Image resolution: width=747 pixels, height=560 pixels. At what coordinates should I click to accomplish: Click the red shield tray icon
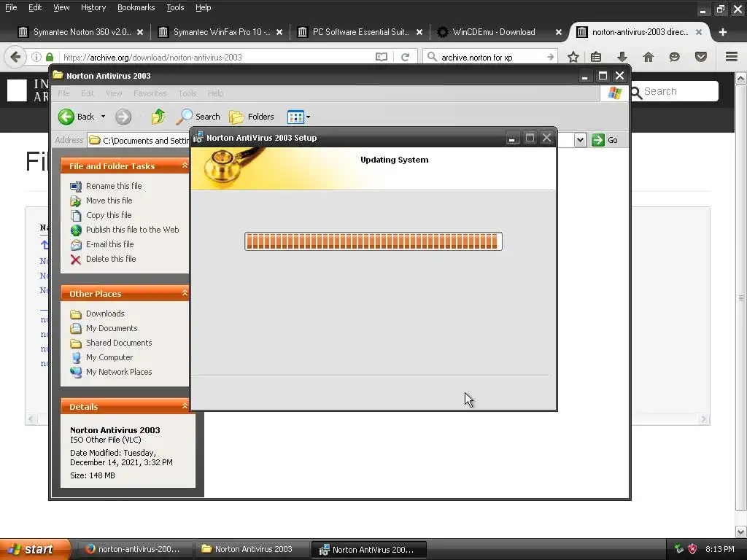(693, 549)
